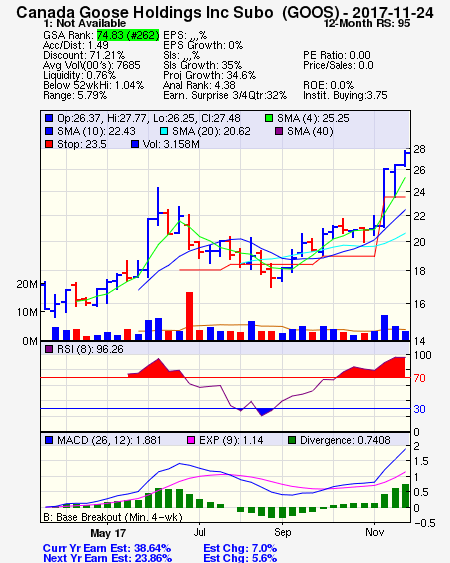Click the purple SMA (40) legend swatch

279,131
